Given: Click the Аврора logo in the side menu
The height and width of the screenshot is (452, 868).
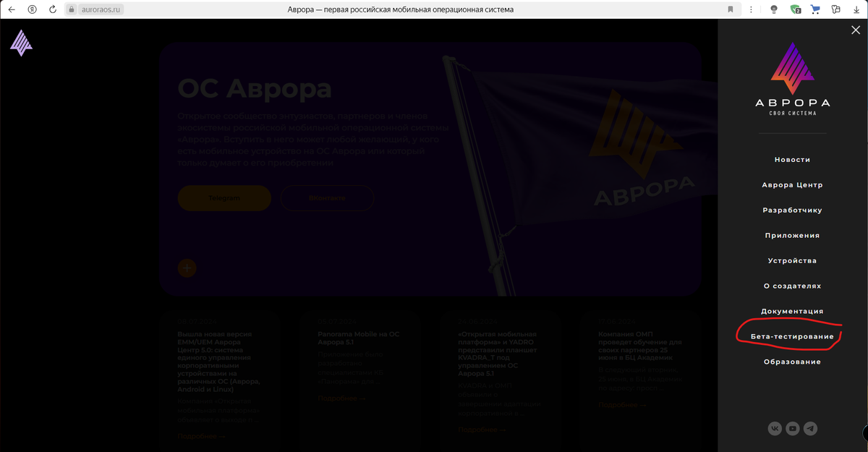Looking at the screenshot, I should (x=793, y=78).
